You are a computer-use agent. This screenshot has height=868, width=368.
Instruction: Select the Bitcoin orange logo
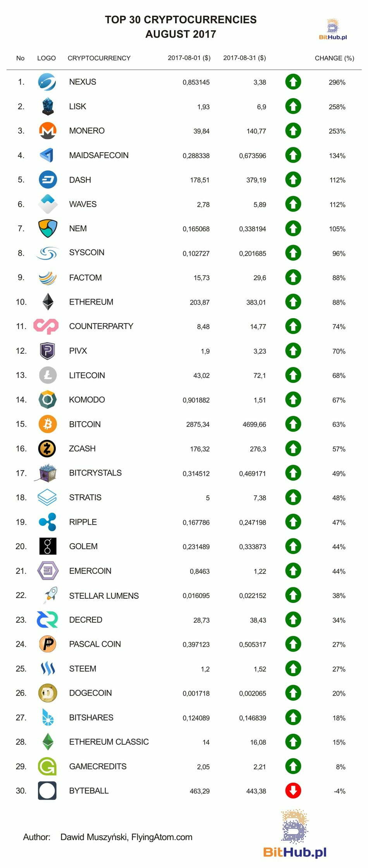click(x=48, y=424)
